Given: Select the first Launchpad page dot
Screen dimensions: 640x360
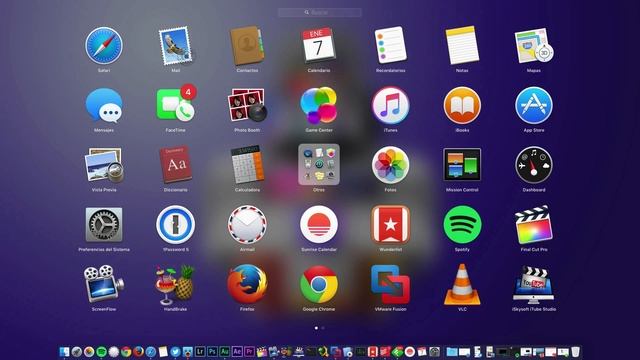Looking at the screenshot, I should 316,328.
